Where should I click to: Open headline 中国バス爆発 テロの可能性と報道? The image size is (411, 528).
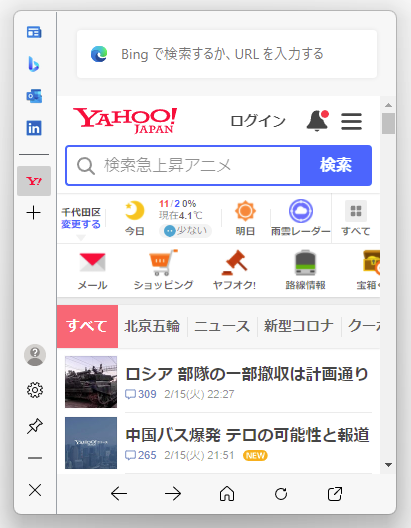(x=247, y=435)
